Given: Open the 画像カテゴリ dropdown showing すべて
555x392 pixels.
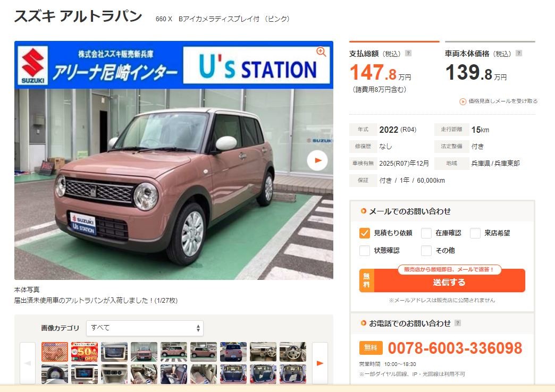Looking at the screenshot, I should pos(145,328).
